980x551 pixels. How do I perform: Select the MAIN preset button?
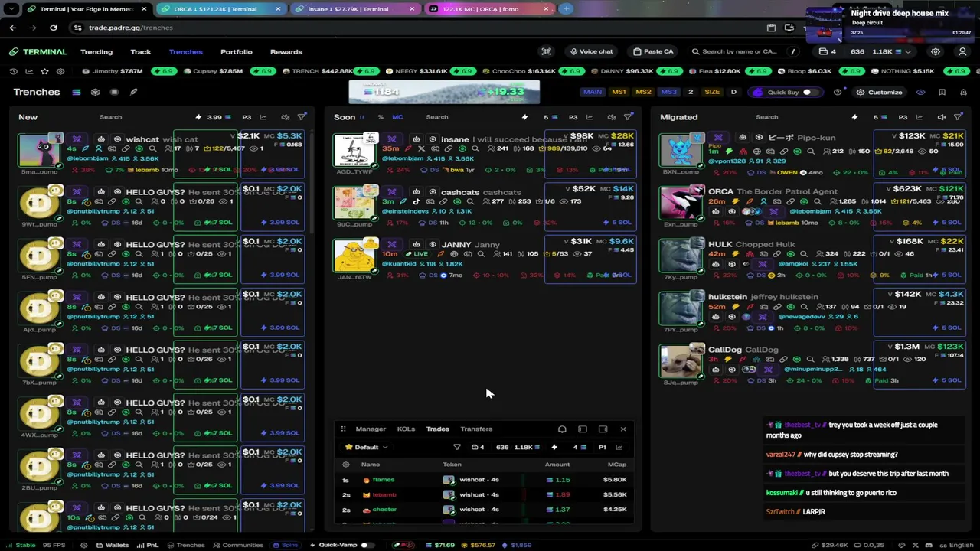tap(593, 92)
